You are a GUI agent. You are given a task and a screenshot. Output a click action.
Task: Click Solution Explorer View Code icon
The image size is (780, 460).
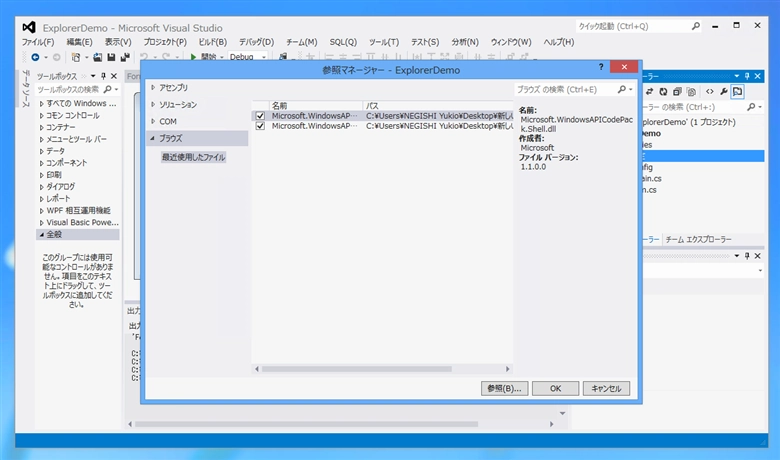(x=709, y=92)
